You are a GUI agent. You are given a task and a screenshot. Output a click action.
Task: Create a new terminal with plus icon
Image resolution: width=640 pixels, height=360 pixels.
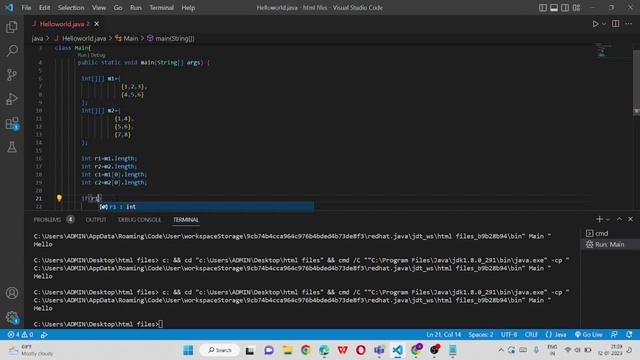pos(599,219)
